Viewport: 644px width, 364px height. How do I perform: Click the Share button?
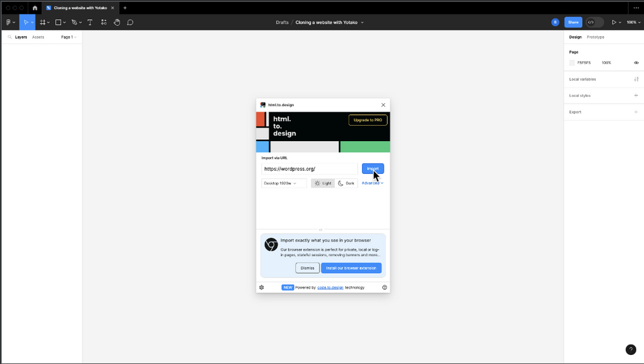(573, 22)
